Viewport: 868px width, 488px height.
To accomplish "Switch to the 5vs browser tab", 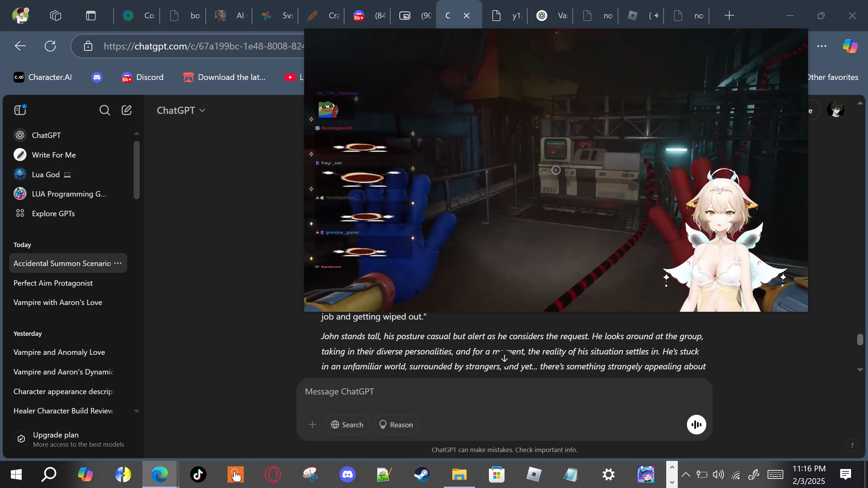I will point(276,16).
